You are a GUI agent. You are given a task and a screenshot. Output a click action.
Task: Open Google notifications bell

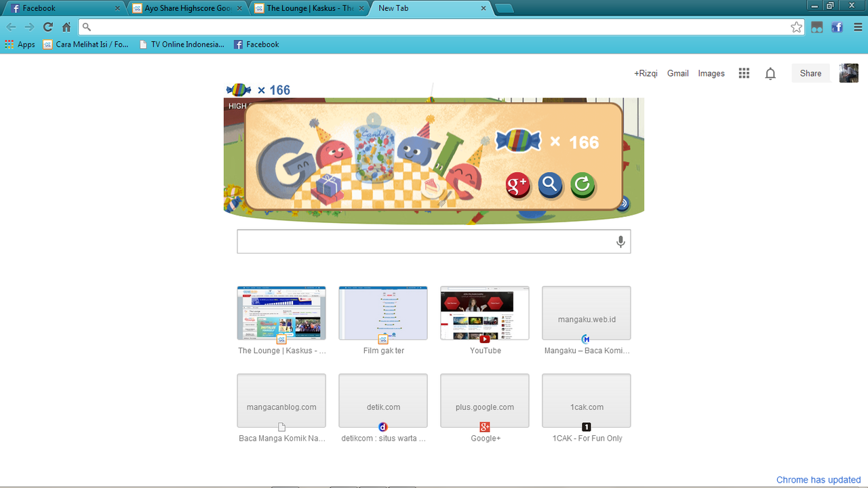[770, 73]
